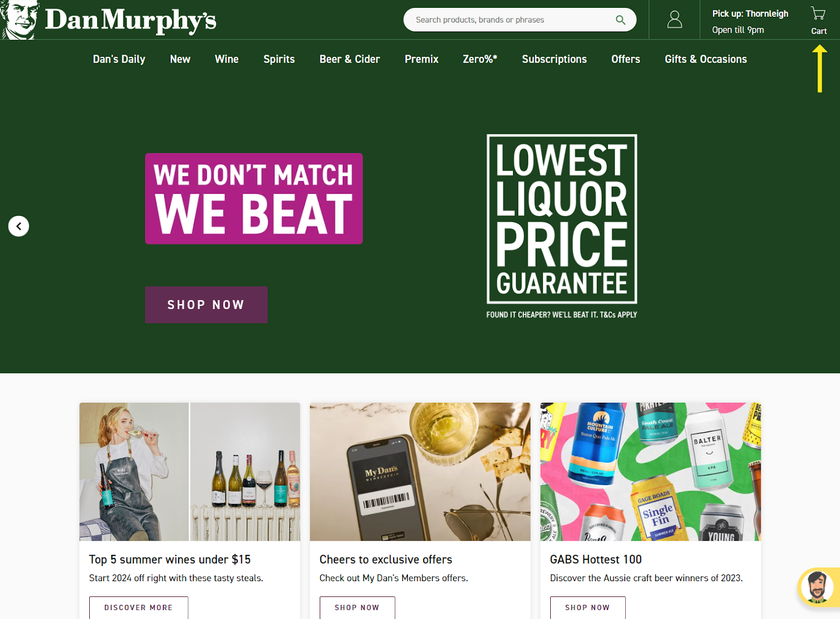Click the user account profile icon
Viewport: 840px width, 619px height.
pos(675,20)
